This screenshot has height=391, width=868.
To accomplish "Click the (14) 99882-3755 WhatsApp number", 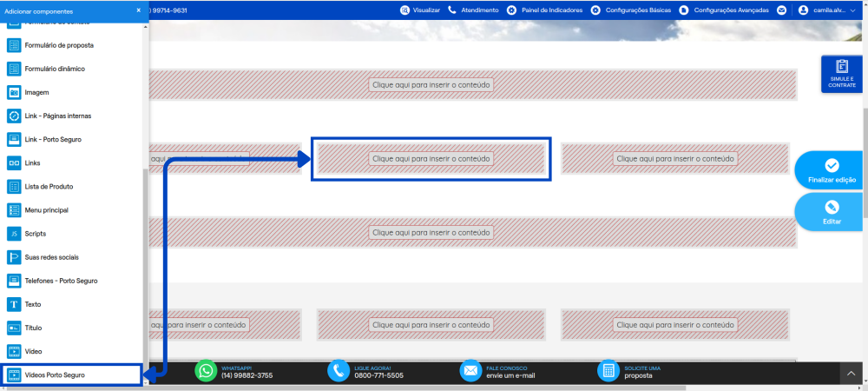I will 247,375.
